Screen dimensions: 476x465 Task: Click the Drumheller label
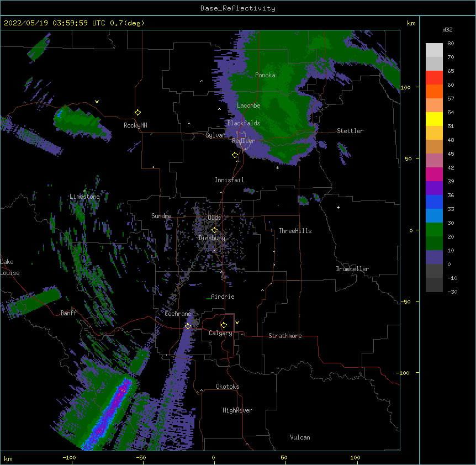[x=352, y=269]
